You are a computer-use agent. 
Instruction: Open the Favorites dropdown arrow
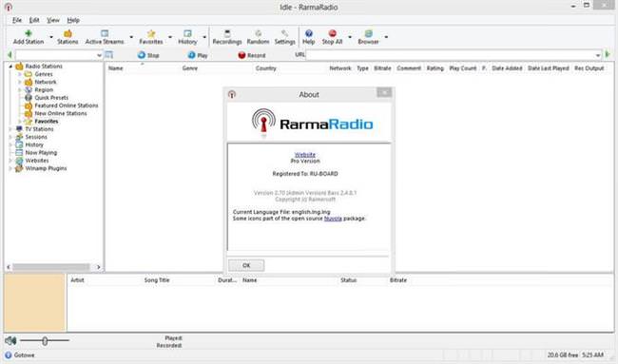click(170, 37)
